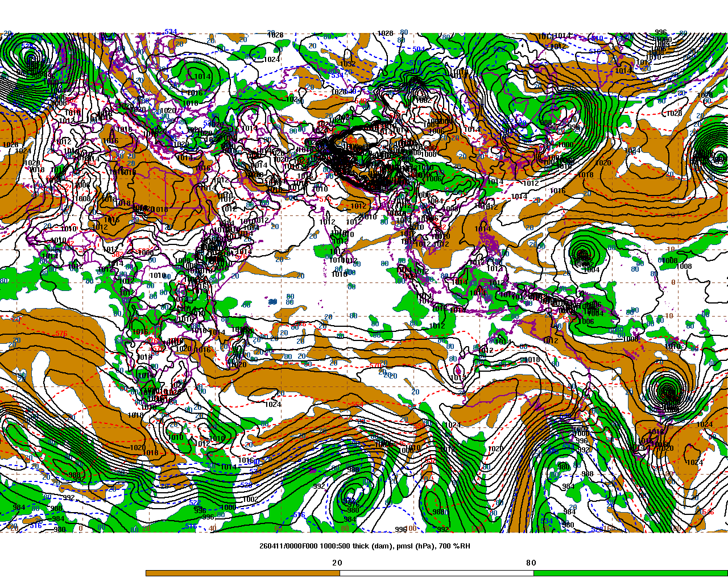Image resolution: width=728 pixels, height=582 pixels.
Task: Click the 80 label above the legend bar
Action: point(531,563)
